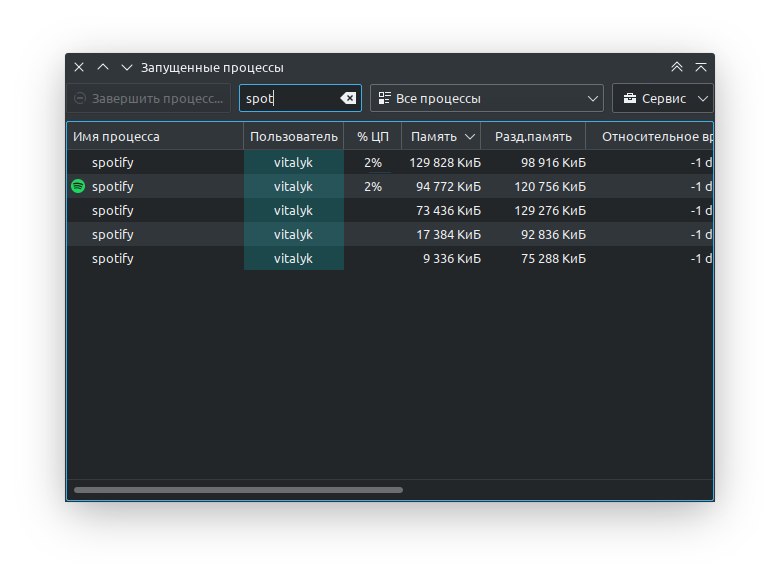The height and width of the screenshot is (579, 780).
Task: Click the window title Запущенные процессы
Action: click(212, 68)
